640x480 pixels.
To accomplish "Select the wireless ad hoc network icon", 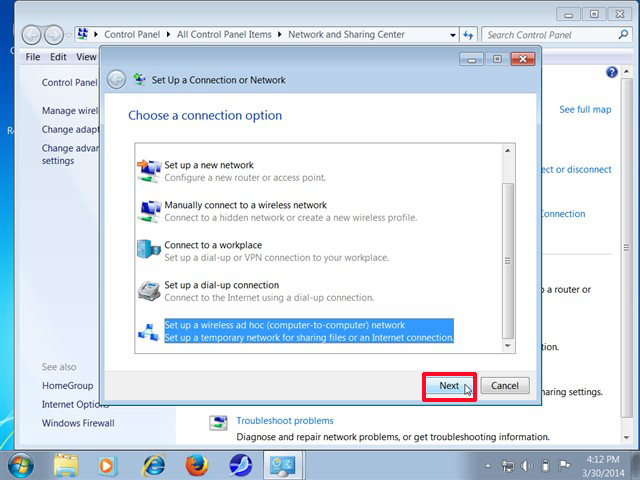I will pyautogui.click(x=148, y=332).
